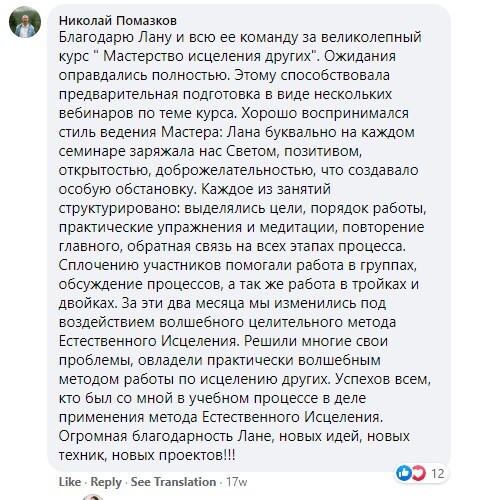Open the partially visible avatar below the comment
The image size is (488, 500).
point(93,497)
